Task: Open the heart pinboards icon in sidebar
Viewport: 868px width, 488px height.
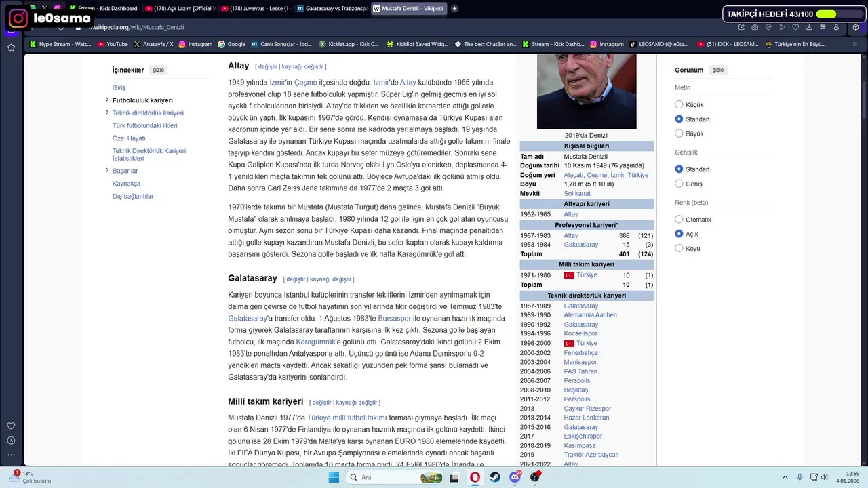Action: (x=11, y=426)
